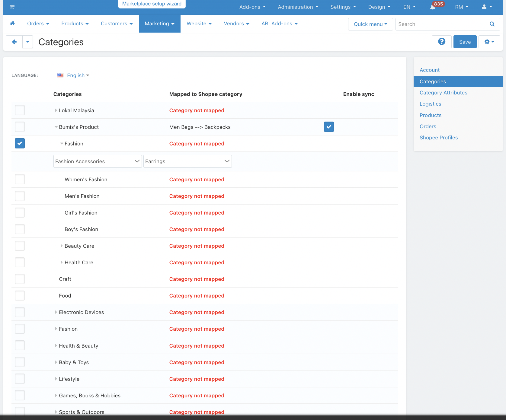Check the Craft category checkbox
Viewport: 506px width, 420px height.
pos(20,279)
